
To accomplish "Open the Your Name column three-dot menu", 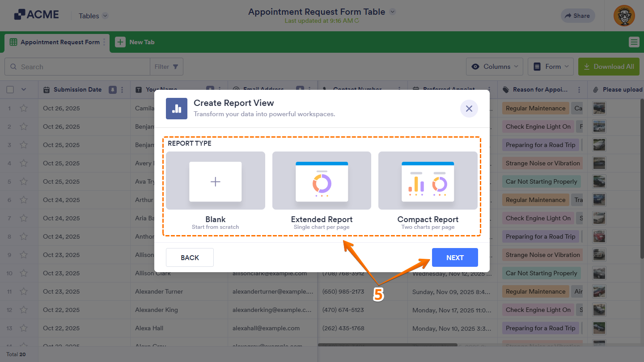I will pyautogui.click(x=220, y=89).
